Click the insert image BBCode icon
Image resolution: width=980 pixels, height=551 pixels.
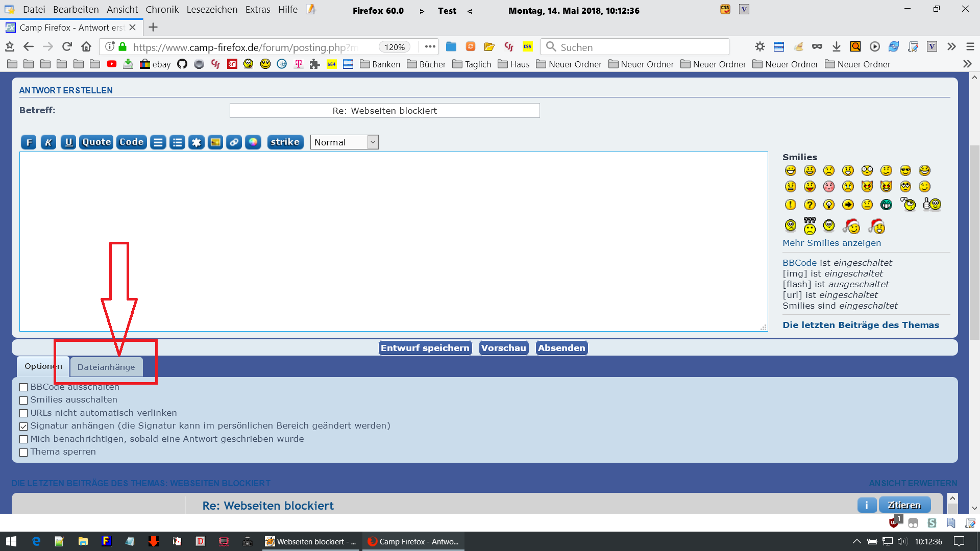[215, 142]
